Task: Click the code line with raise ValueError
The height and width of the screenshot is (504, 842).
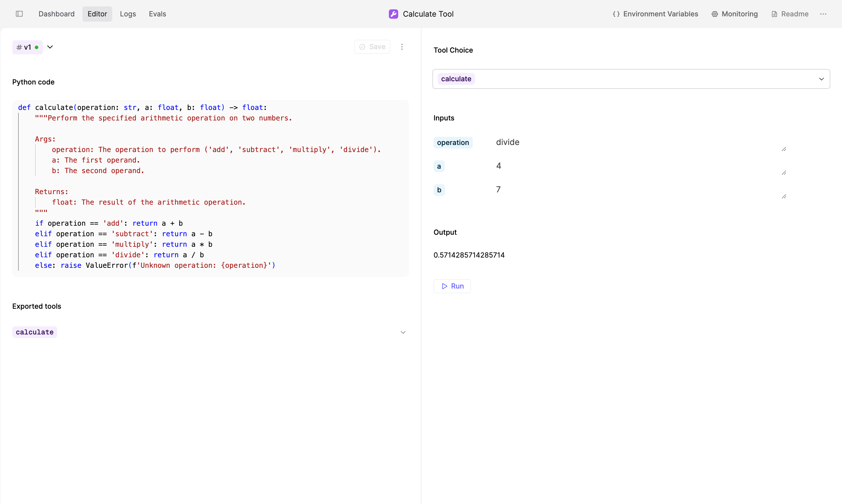Action: 155,265
